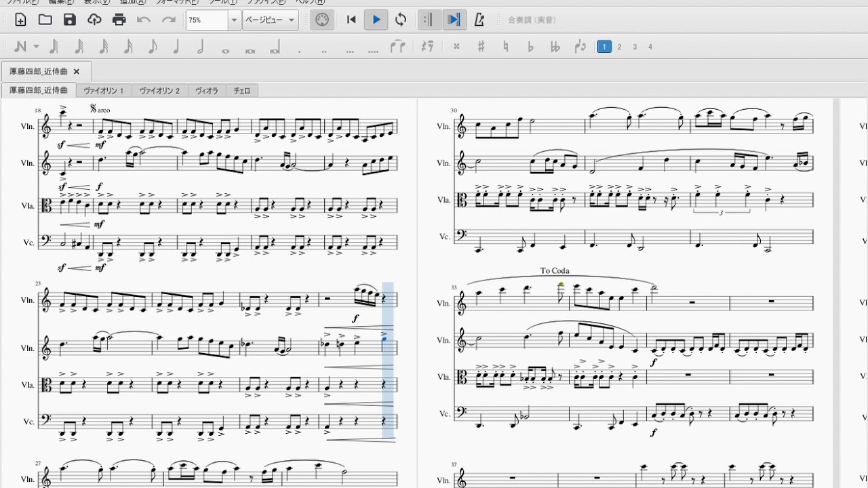Select the segno sign before arco
The width and height of the screenshot is (868, 488).
93,108
